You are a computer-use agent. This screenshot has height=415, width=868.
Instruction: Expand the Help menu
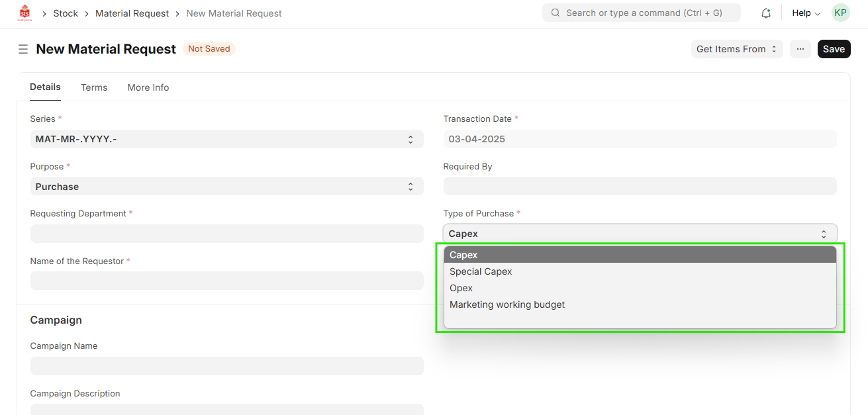click(806, 13)
